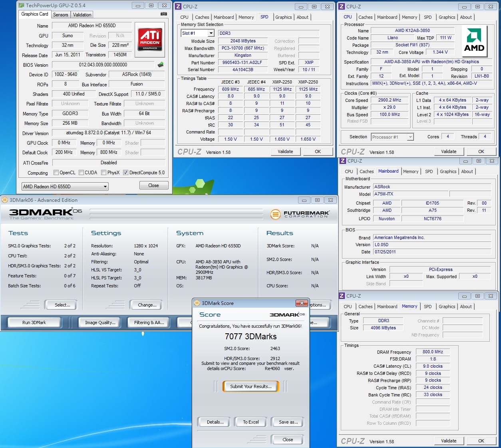Click the Futuremark Corporation logo
Viewport: 501px width, 448px height.
pos(300,214)
